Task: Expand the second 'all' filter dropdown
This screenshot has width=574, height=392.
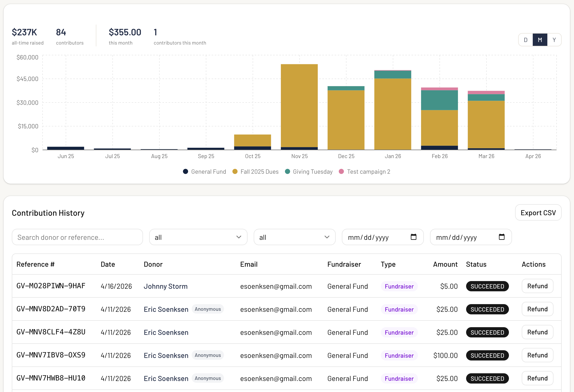Action: 294,237
